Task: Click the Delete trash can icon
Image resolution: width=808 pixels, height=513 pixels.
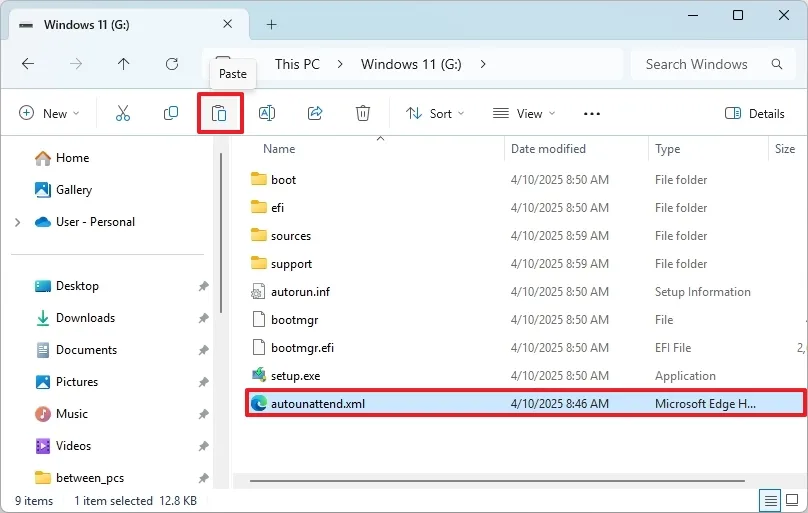Action: (363, 114)
